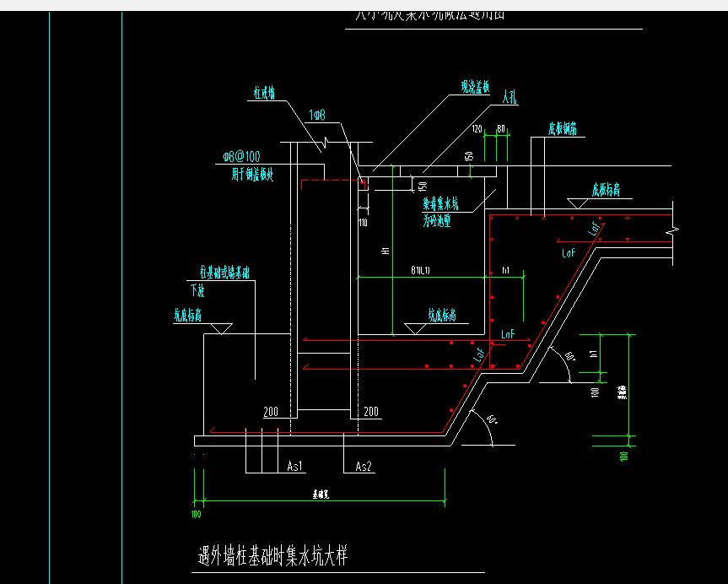Select the As1 rebar label
728x584 pixels.
(294, 466)
